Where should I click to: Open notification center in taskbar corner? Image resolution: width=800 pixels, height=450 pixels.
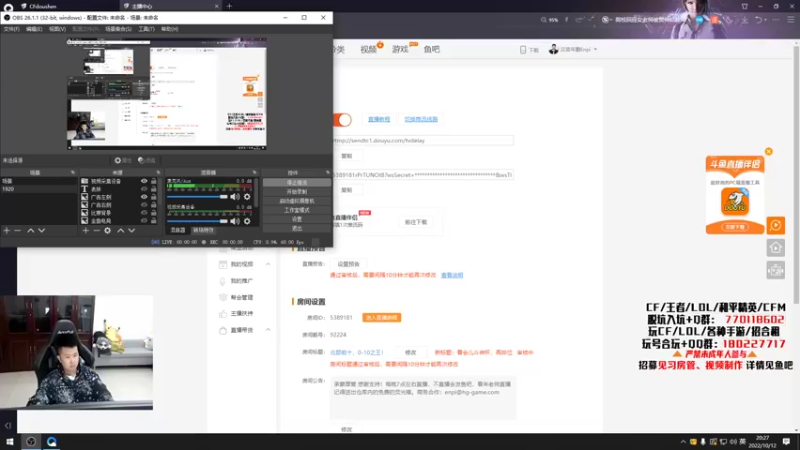(x=786, y=441)
